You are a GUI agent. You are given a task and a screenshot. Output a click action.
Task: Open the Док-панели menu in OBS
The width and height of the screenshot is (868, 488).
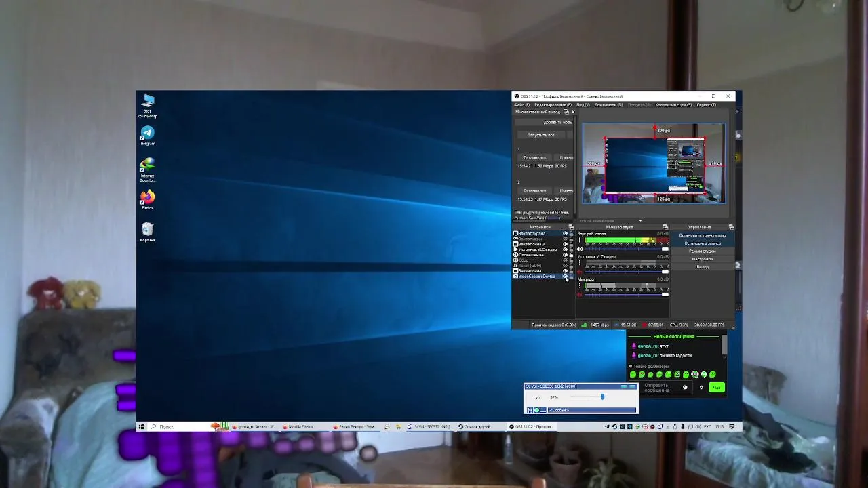tap(609, 105)
